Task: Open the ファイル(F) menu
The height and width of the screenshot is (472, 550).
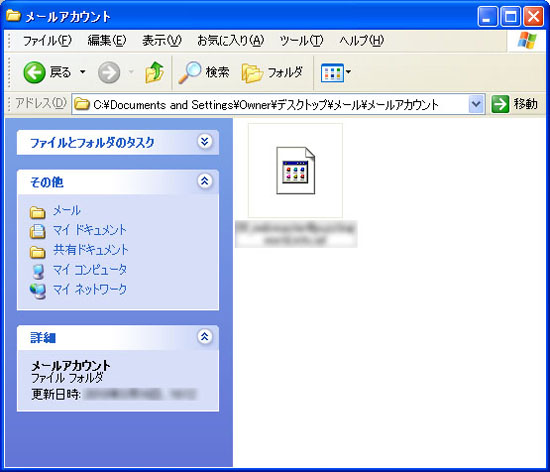Action: [x=47, y=41]
